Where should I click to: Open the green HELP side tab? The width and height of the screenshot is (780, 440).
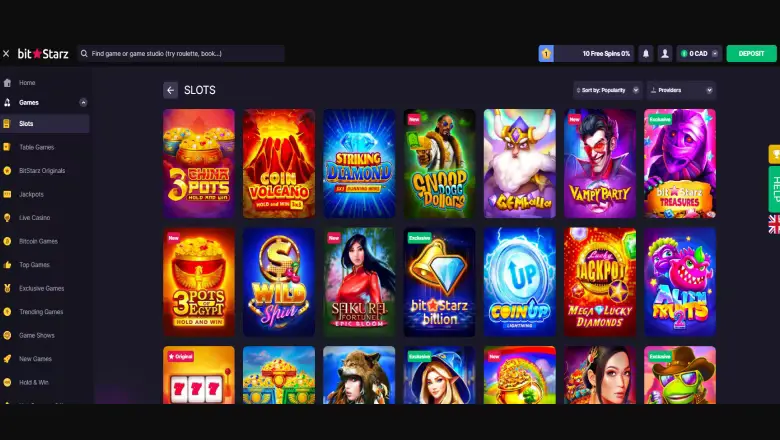click(x=775, y=189)
